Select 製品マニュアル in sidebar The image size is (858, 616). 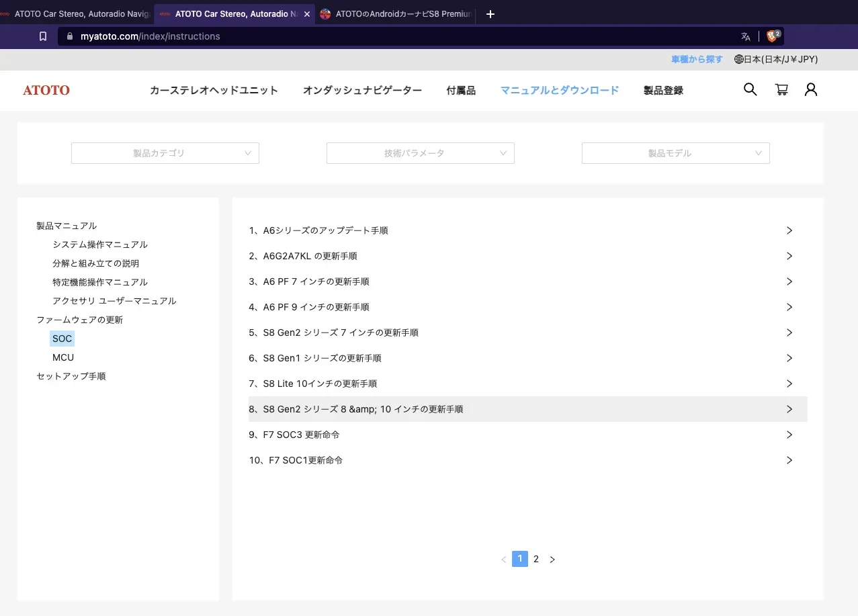[x=67, y=226]
